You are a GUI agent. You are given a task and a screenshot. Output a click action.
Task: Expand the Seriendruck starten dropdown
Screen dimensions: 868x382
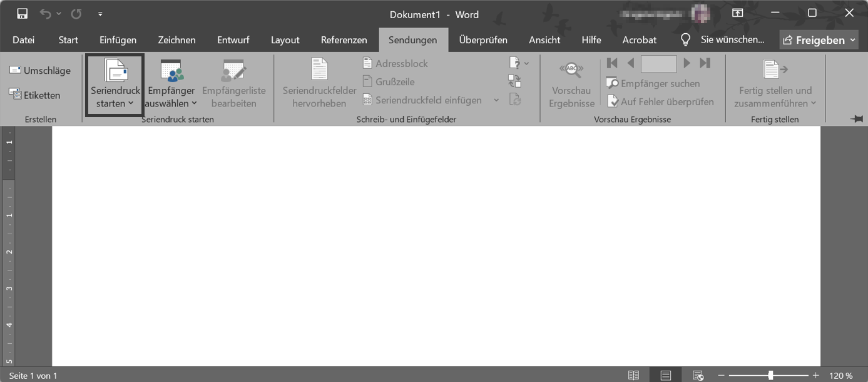point(115,85)
